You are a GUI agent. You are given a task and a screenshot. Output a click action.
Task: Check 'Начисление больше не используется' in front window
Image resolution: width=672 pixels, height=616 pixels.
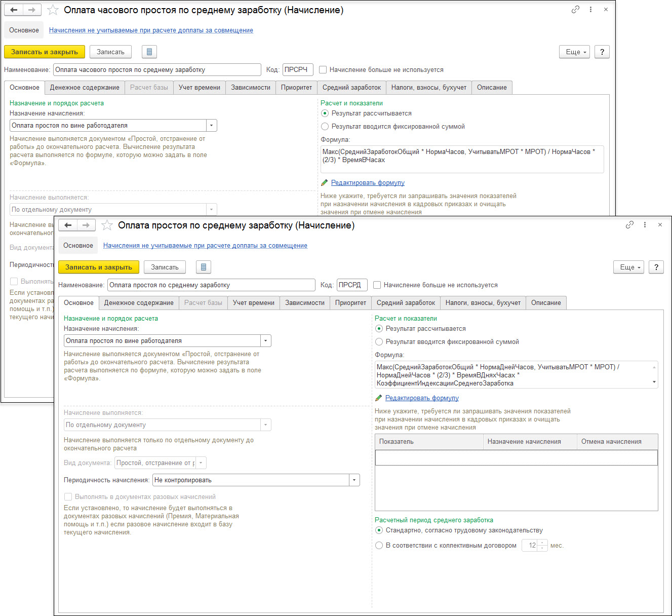tap(377, 285)
